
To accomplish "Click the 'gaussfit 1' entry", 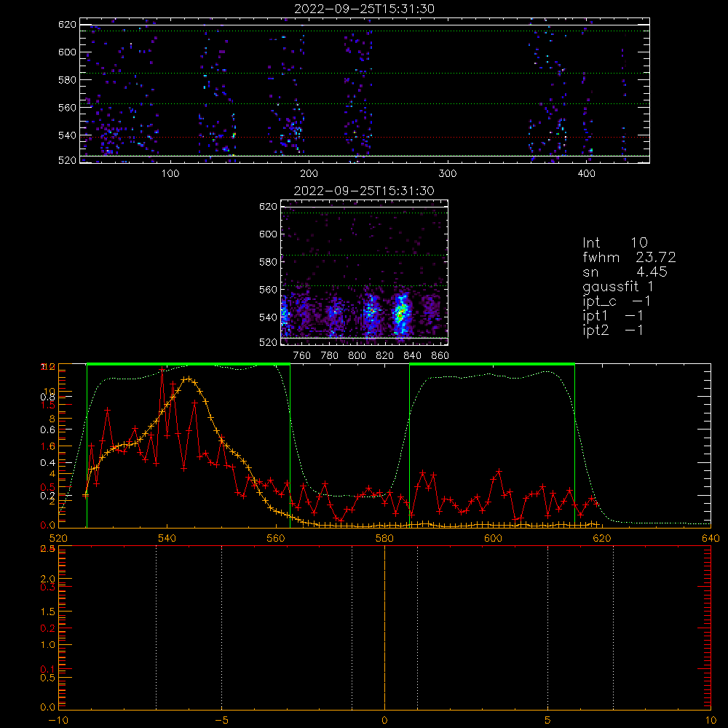I will coord(618,287).
